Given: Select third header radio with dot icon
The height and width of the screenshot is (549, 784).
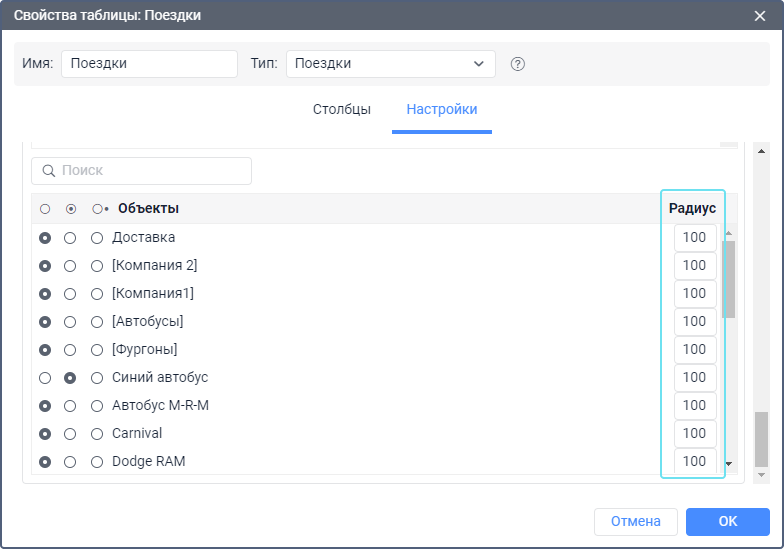Looking at the screenshot, I should 100,209.
